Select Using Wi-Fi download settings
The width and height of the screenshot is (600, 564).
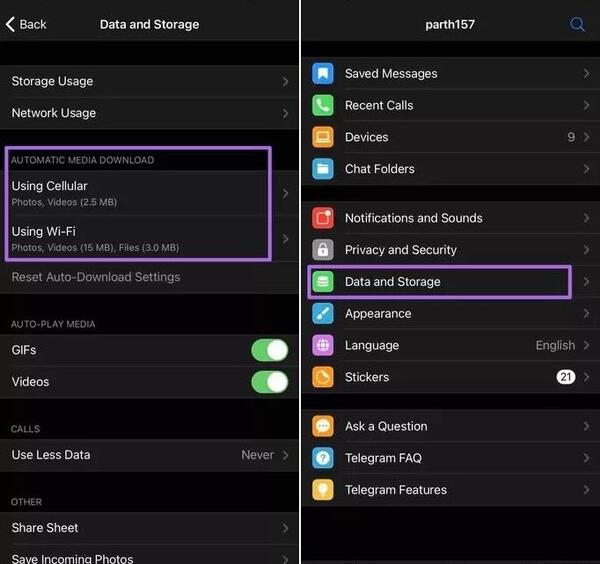pyautogui.click(x=149, y=239)
